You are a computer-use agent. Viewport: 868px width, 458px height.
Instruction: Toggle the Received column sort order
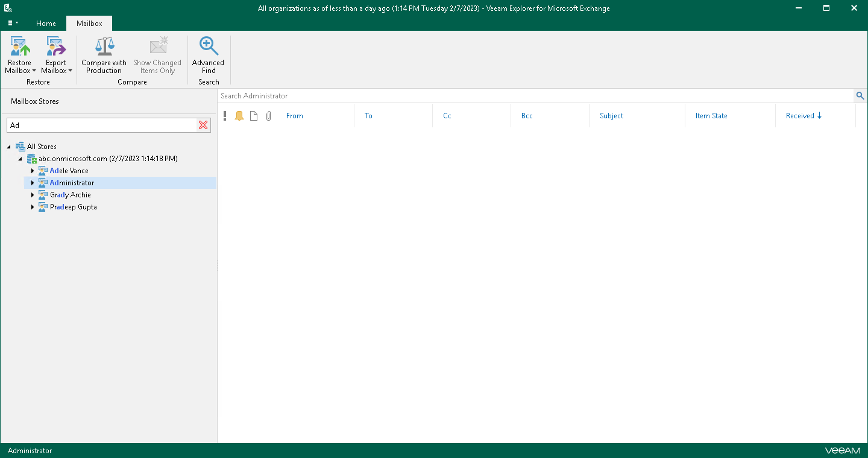tap(804, 116)
